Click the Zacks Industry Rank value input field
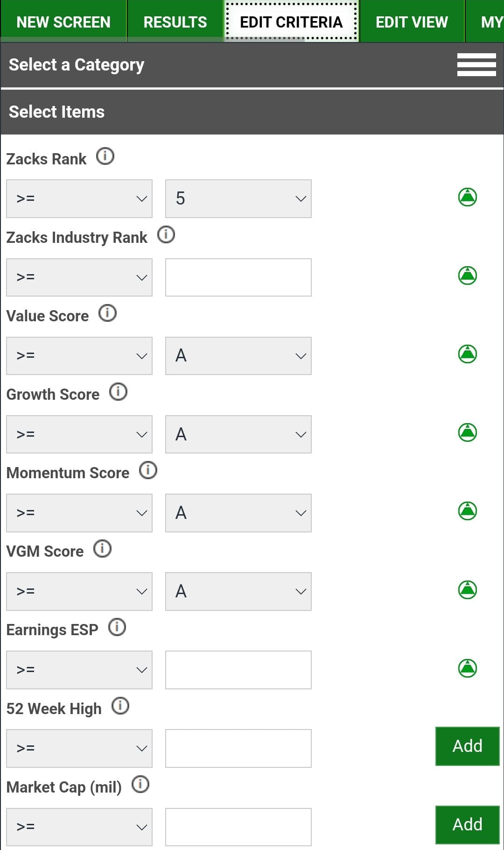 coord(238,277)
